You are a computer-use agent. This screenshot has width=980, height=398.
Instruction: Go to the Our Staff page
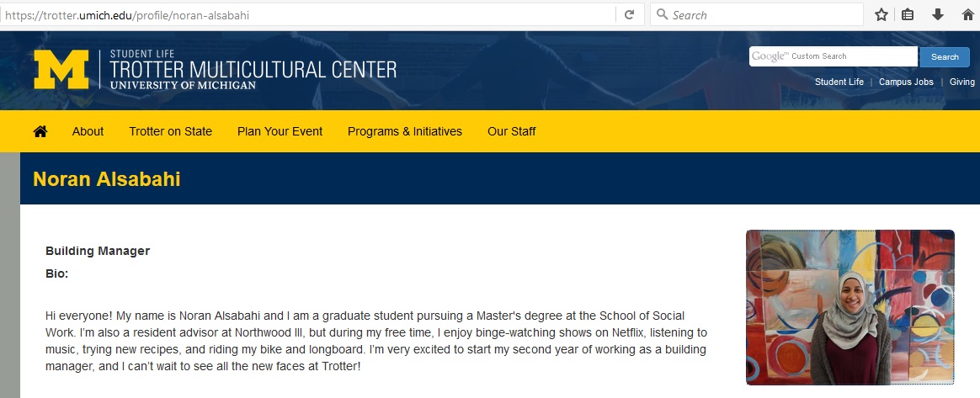tap(511, 131)
